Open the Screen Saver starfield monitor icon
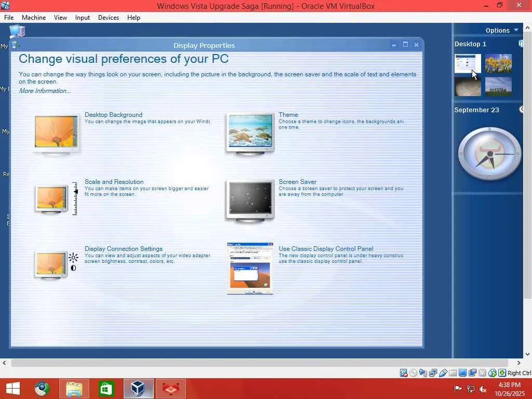The width and height of the screenshot is (532, 399). (x=250, y=201)
